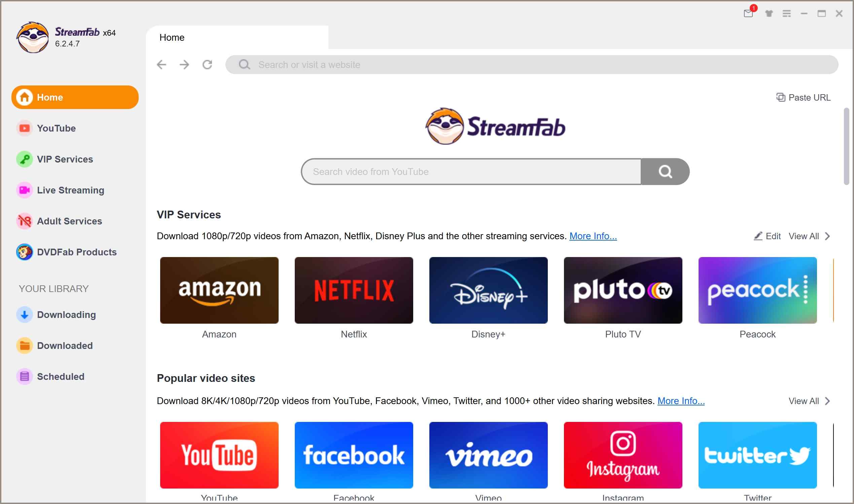
Task: Click the YOUR LIBRARY sidebar label
Action: [x=54, y=289]
